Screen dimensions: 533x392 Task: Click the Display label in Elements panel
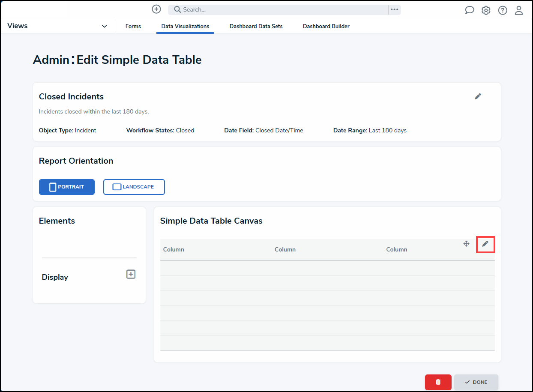(x=55, y=277)
